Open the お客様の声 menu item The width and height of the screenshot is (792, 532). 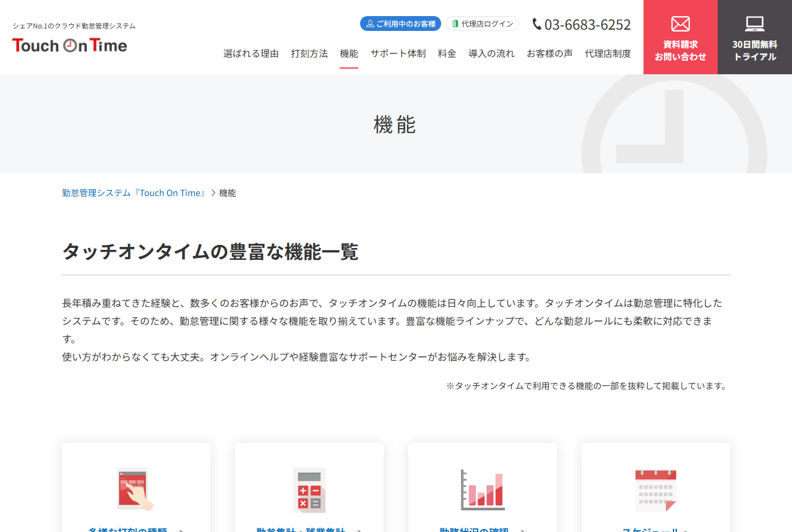point(549,53)
